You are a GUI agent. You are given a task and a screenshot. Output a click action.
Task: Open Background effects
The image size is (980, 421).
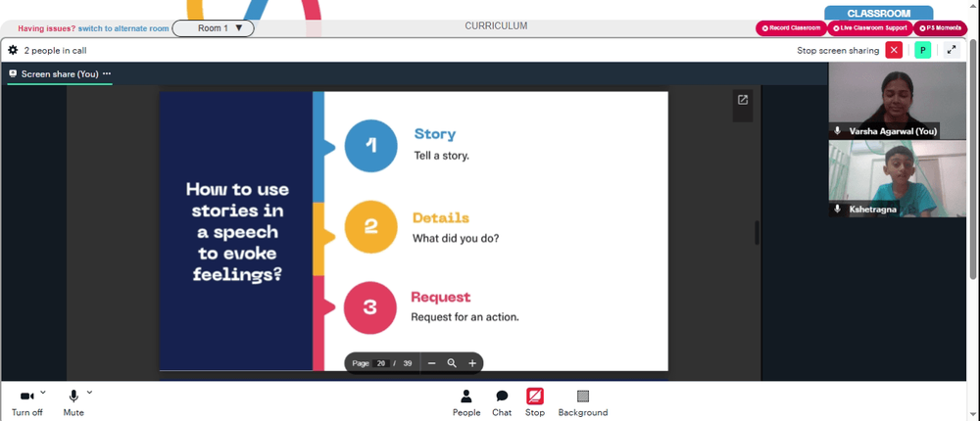point(582,402)
